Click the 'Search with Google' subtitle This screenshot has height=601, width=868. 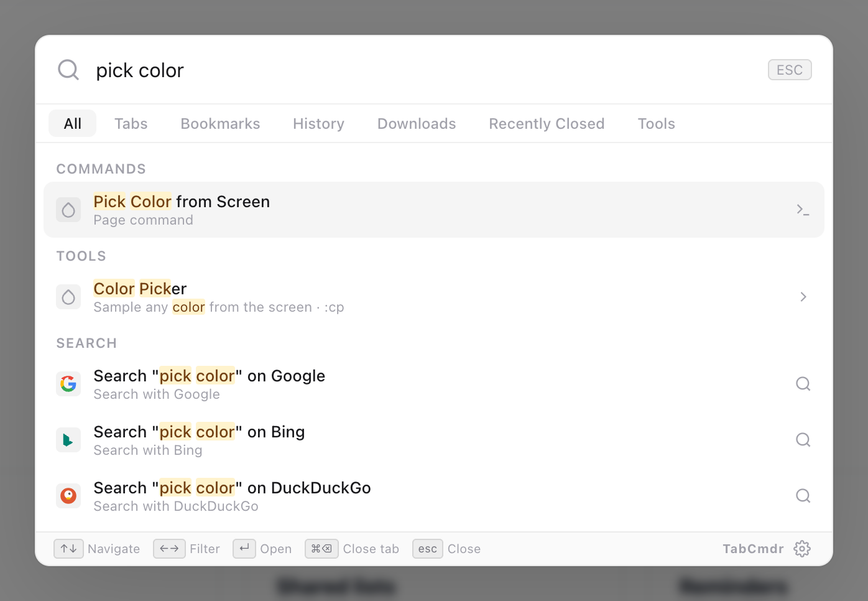coord(157,394)
